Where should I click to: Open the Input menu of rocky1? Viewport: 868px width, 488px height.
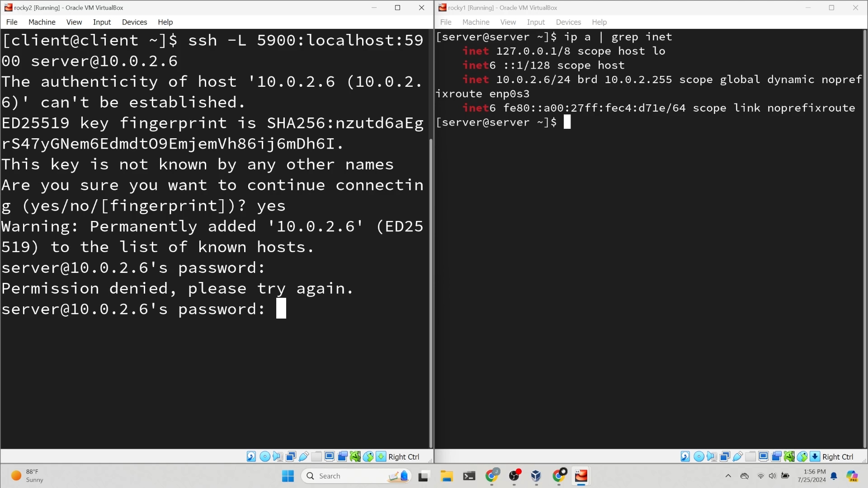[x=536, y=22]
